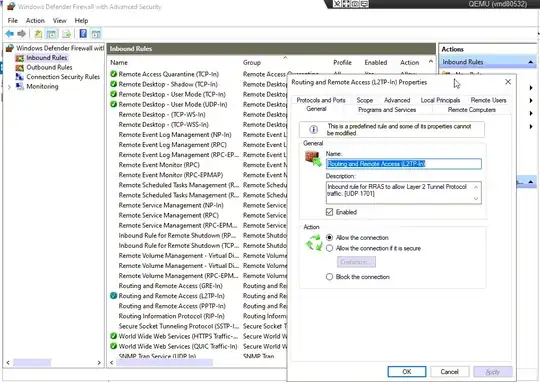540x382 pixels.
Task: Click Show/Hide Action Pane toolbar icon
Action: click(x=96, y=34)
